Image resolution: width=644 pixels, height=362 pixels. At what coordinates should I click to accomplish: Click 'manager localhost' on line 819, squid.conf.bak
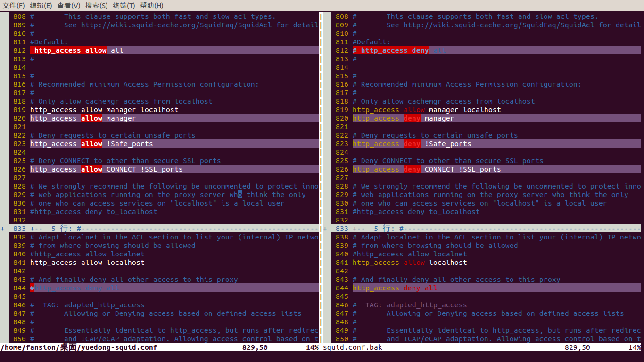coord(465,110)
